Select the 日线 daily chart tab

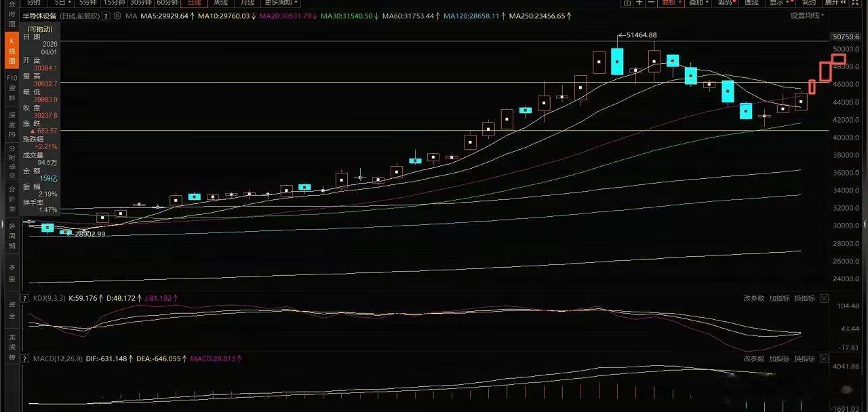(194, 3)
